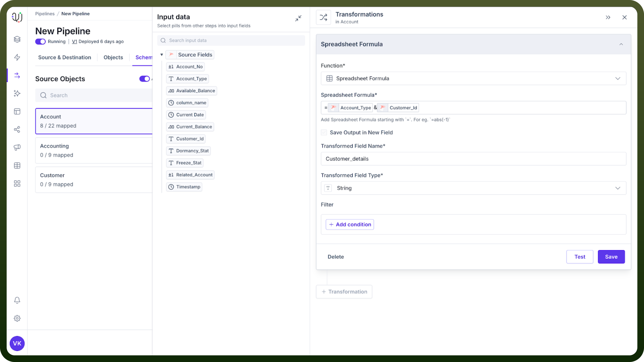
Task: Click the Test button
Action: point(580,257)
